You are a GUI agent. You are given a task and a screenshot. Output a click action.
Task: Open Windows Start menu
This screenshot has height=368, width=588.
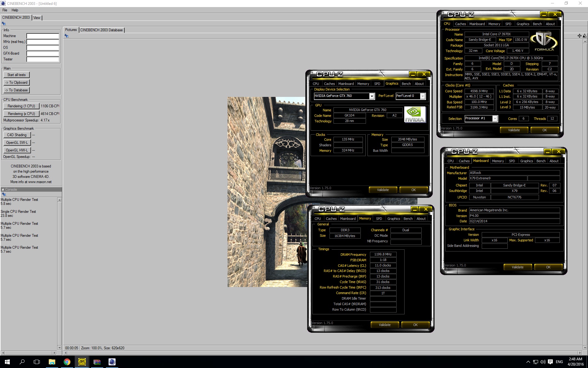pyautogui.click(x=7, y=362)
